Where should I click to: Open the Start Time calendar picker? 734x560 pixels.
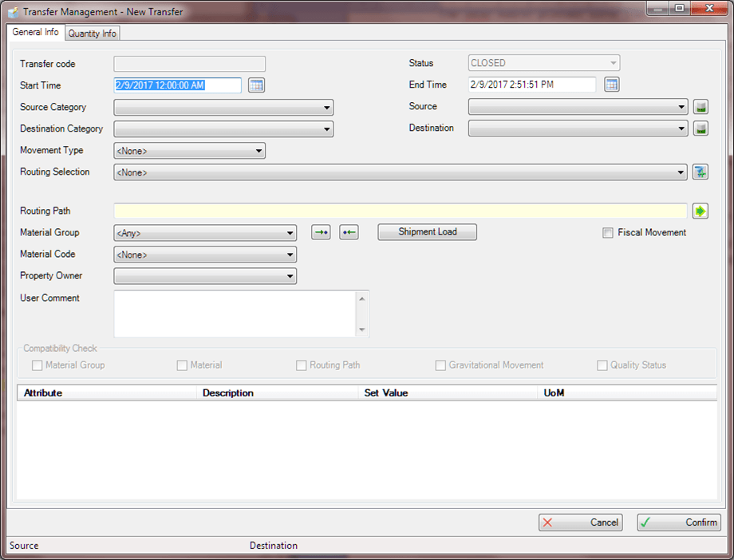point(256,85)
